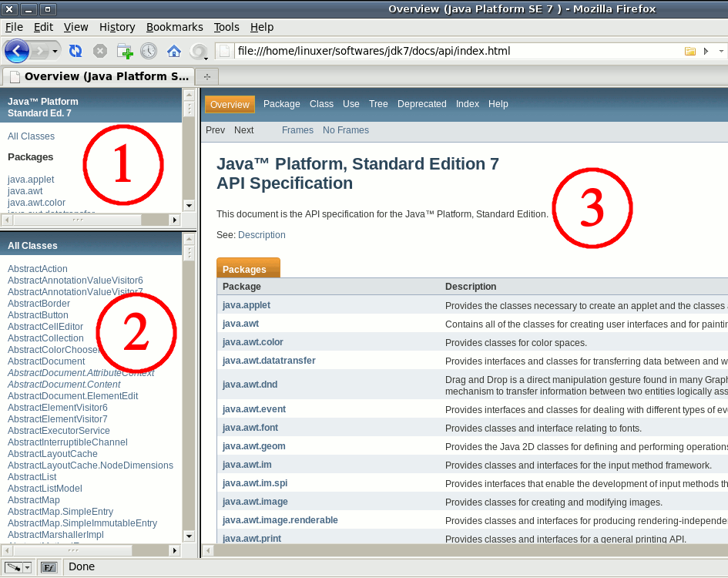Select the orange Packages table tab
The height and width of the screenshot is (578, 728).
pos(248,268)
